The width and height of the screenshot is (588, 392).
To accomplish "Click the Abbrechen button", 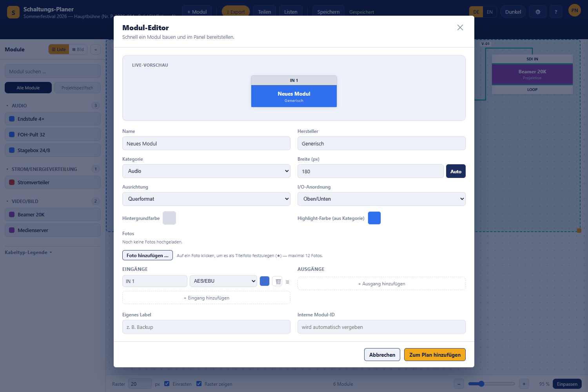I will tap(382, 355).
